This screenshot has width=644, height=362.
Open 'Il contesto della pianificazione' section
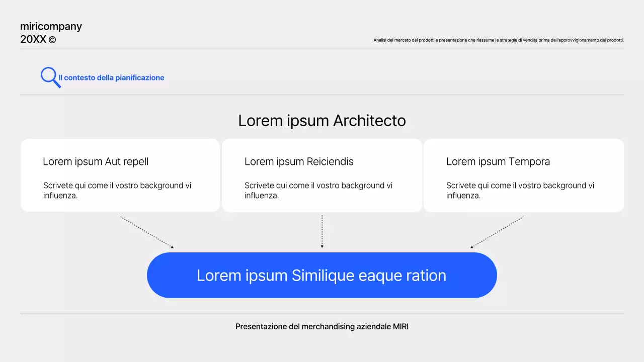(x=111, y=77)
